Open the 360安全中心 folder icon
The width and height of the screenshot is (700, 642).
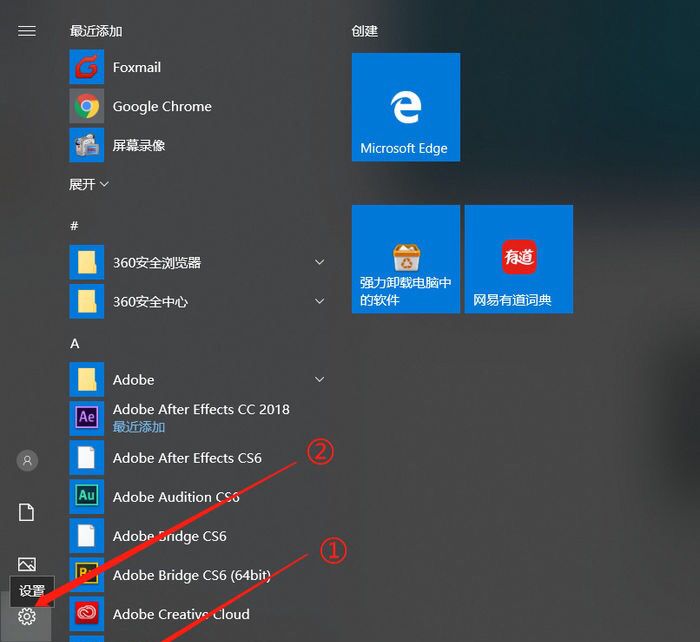pyautogui.click(x=87, y=301)
